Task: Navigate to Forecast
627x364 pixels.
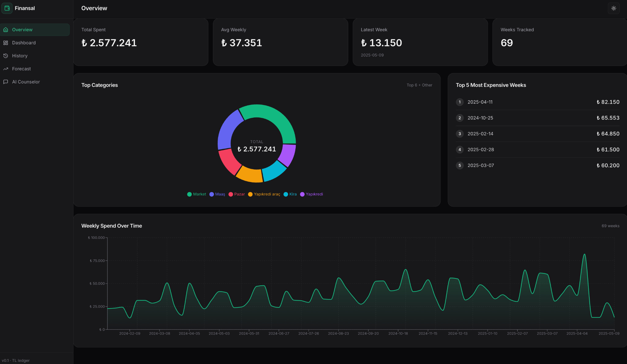Action: pos(35,69)
